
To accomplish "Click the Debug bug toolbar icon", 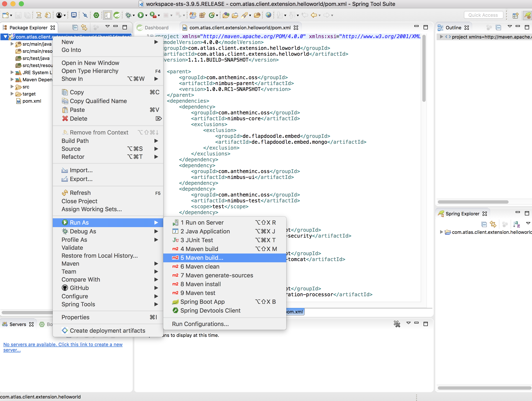I will click(x=129, y=15).
